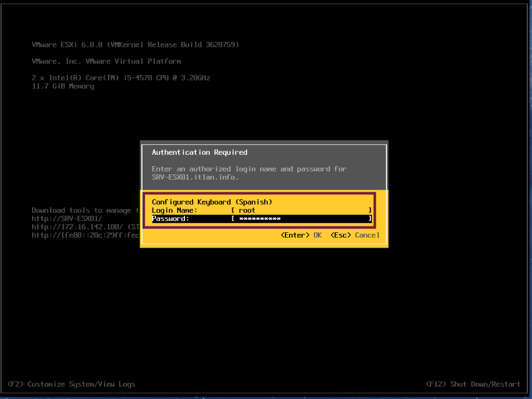Click the highlighted Password label
The width and height of the screenshot is (532, 399).
(x=170, y=219)
